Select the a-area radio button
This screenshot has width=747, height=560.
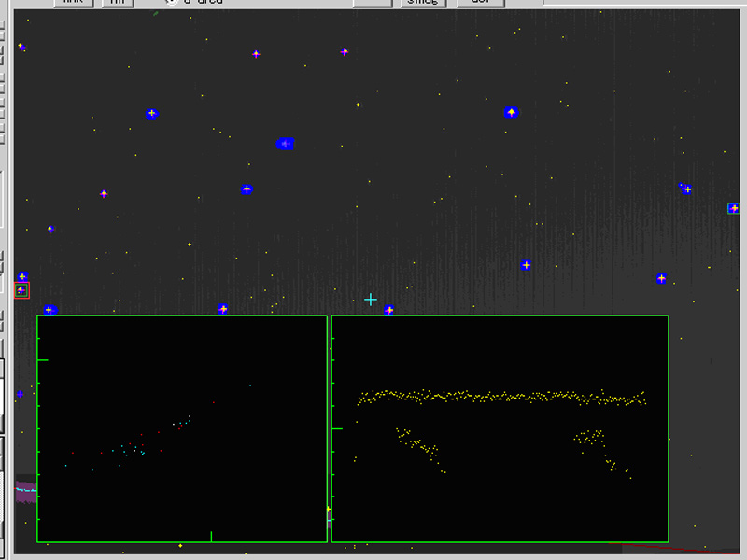(x=171, y=2)
